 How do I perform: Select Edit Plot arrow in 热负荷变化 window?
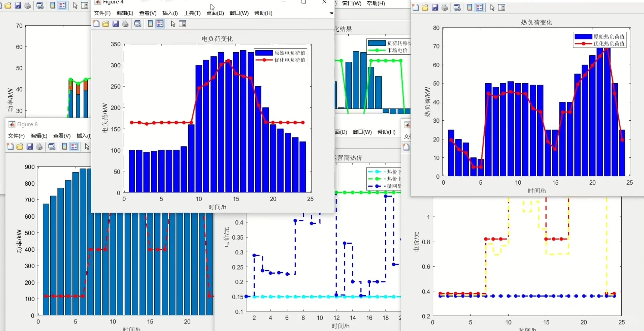[x=492, y=8]
